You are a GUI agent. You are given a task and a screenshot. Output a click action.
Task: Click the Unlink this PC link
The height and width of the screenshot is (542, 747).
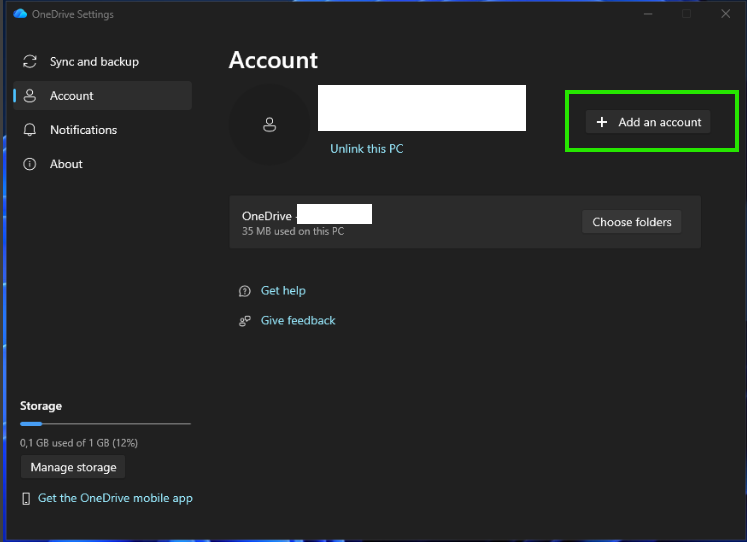point(367,149)
